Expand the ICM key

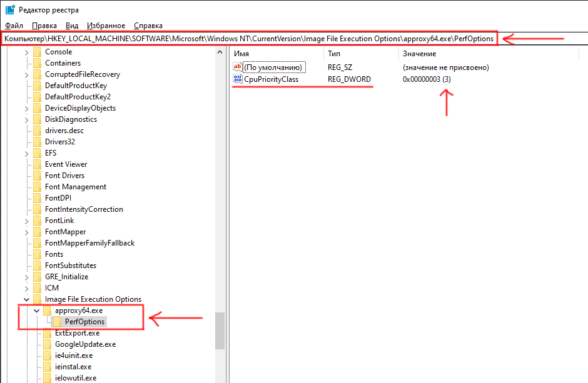[27, 288]
